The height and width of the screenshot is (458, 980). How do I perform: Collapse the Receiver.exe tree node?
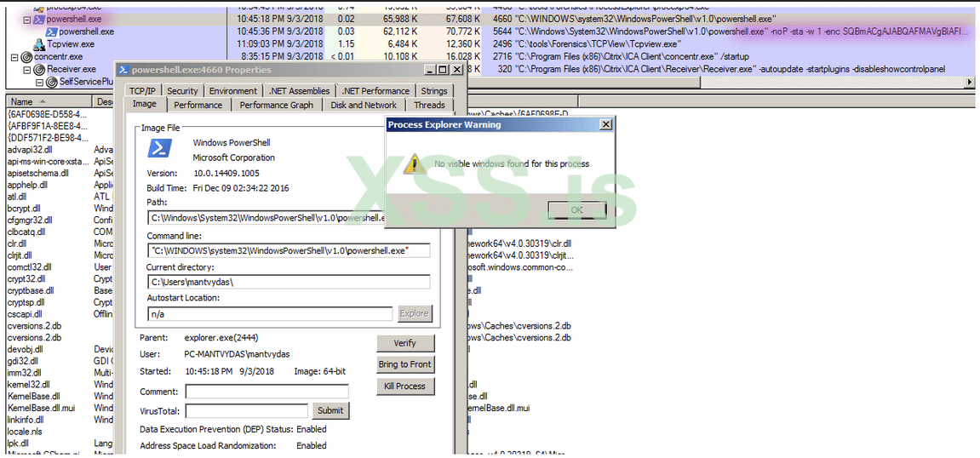click(27, 69)
